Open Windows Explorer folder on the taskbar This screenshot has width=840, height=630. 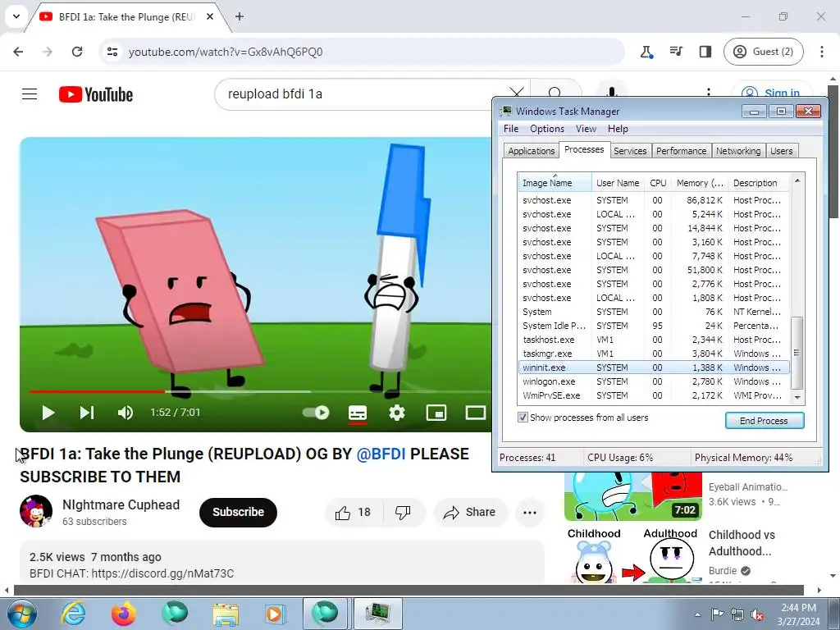tap(226, 614)
